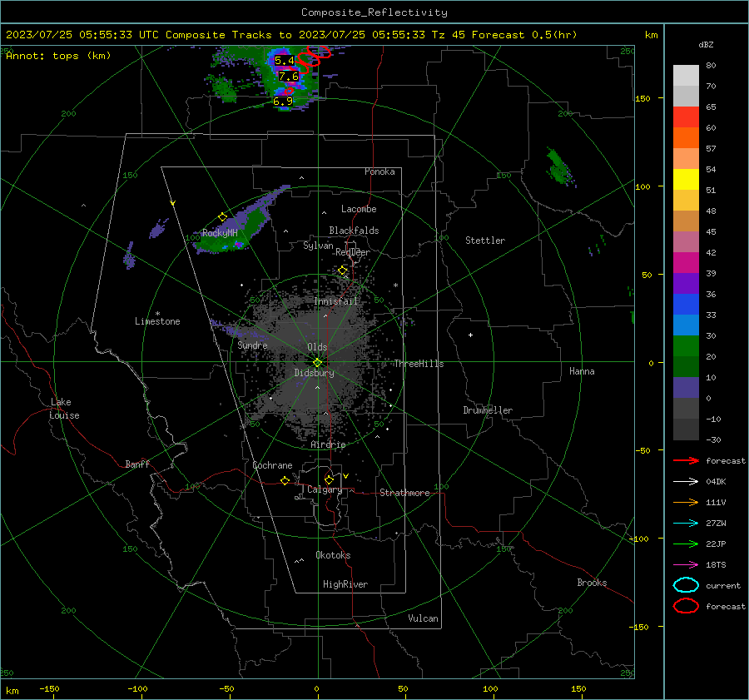Click the Composite_Reflectivity title
Image resolution: width=749 pixels, height=700 pixels.
coord(374,12)
